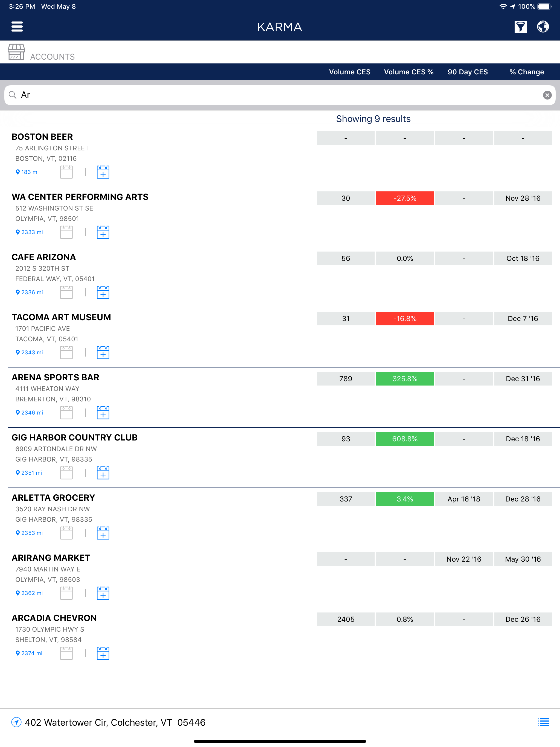Tap the 2336 mi distance link
The width and height of the screenshot is (560, 747).
pyautogui.click(x=29, y=292)
